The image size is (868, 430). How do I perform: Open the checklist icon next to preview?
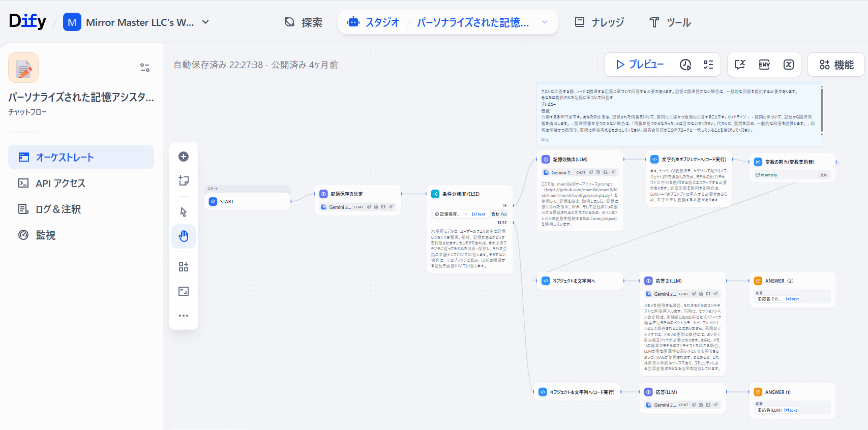click(x=708, y=65)
